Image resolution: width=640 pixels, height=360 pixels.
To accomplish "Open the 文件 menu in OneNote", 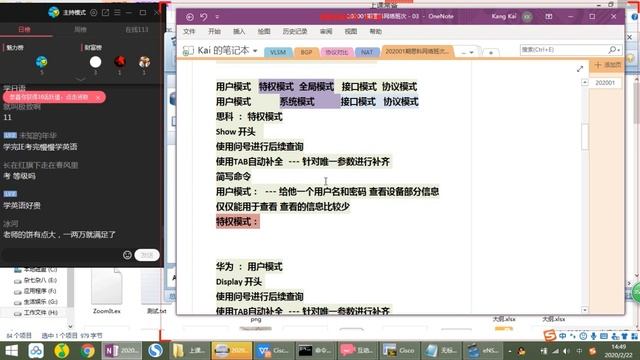I will click(189, 31).
